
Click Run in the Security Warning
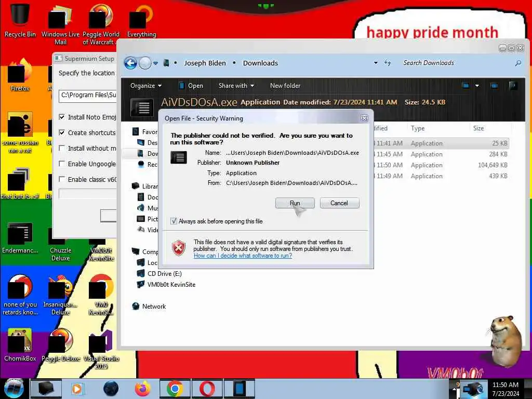pos(295,203)
